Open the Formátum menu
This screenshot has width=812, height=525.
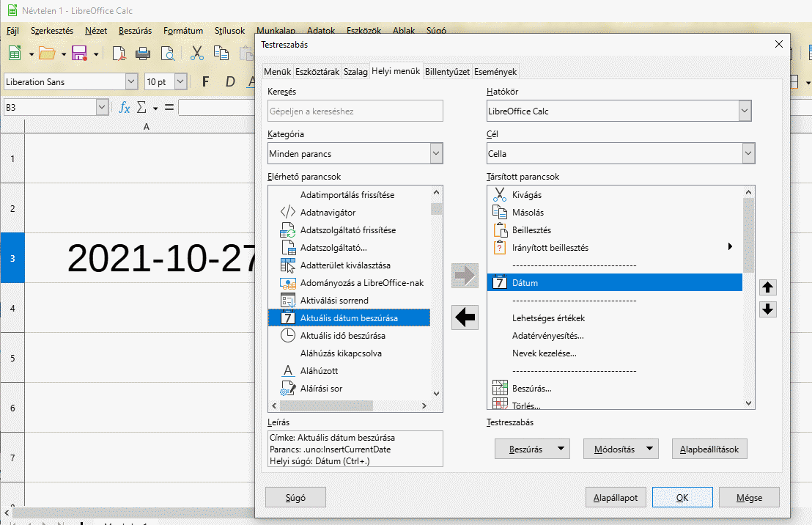click(182, 31)
